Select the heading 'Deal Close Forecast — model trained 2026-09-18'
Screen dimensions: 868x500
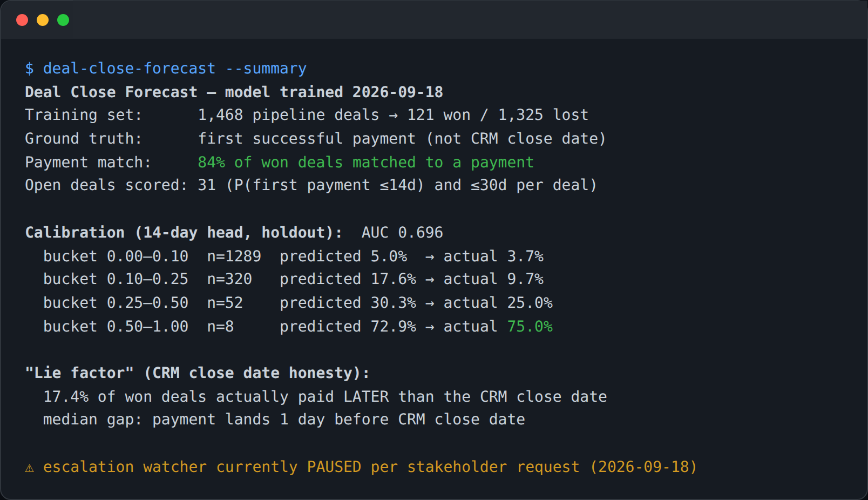[x=234, y=92]
